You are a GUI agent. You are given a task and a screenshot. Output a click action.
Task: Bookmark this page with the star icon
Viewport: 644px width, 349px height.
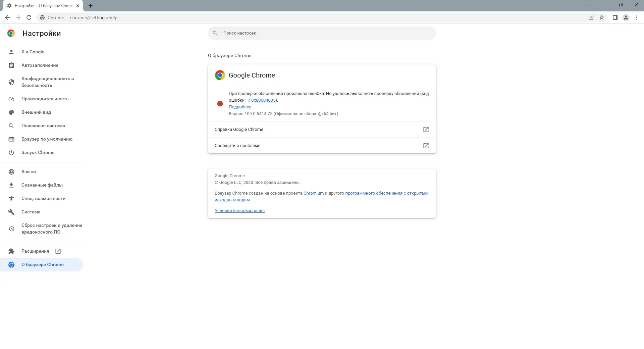[x=602, y=17]
